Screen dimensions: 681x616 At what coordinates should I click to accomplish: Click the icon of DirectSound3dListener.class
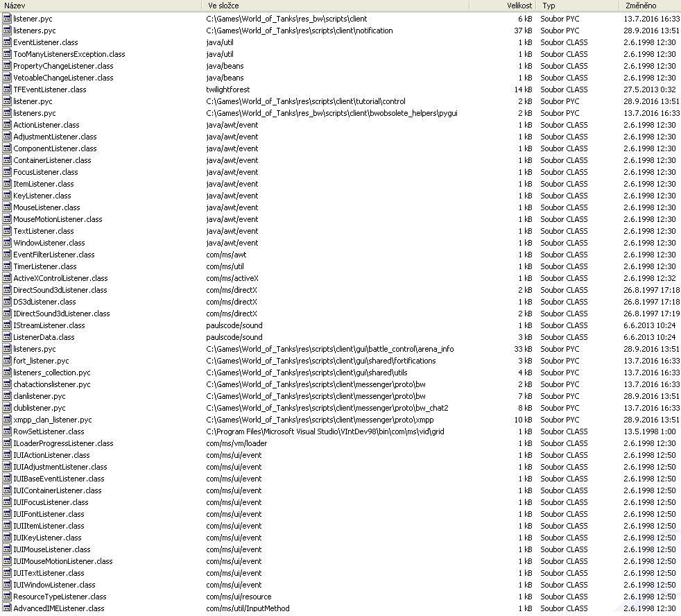[x=6, y=290]
